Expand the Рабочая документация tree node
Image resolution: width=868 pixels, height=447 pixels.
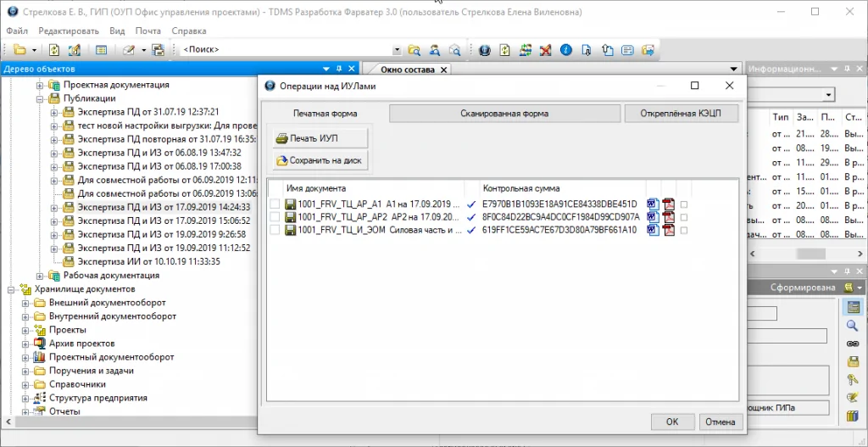pyautogui.click(x=41, y=276)
